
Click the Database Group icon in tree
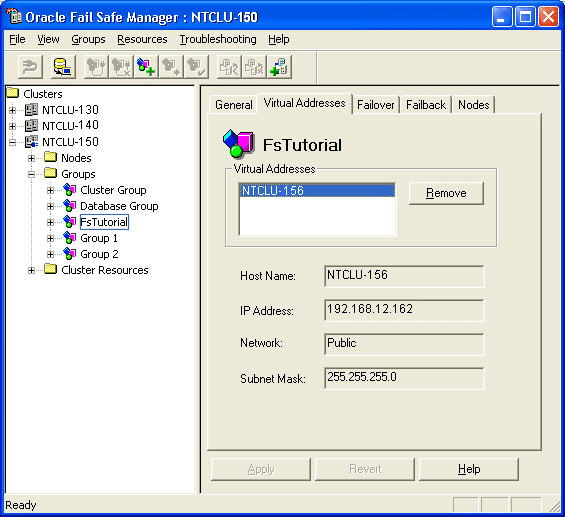coord(70,205)
